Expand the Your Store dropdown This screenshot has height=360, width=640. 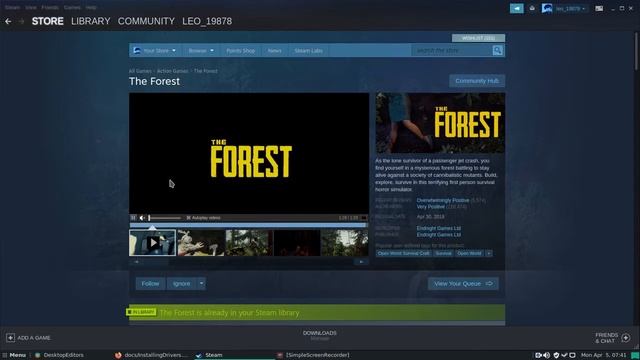click(x=155, y=51)
